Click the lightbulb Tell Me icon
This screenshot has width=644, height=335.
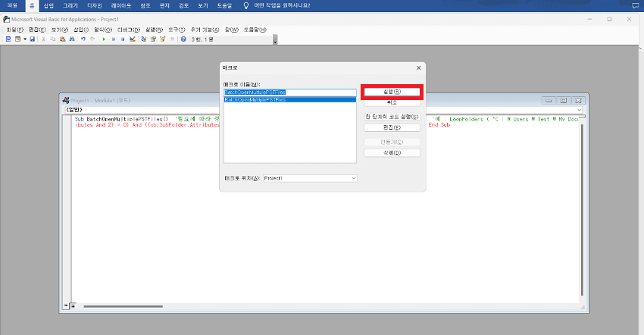[245, 5]
